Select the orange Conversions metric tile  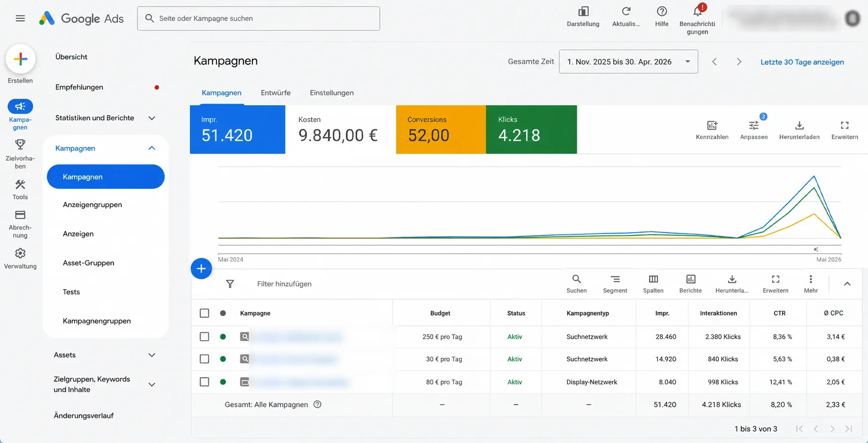point(441,130)
